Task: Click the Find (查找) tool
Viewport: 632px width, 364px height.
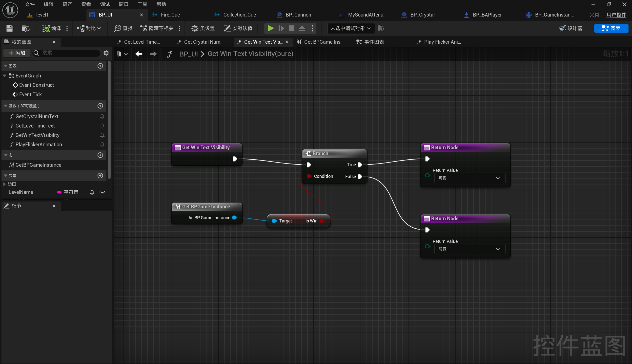Action: coord(123,28)
